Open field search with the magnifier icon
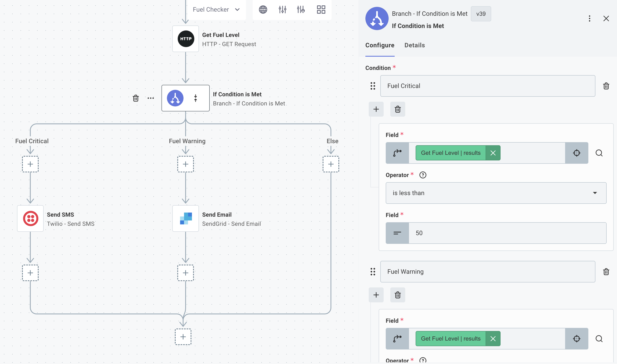Screen dimensions: 617x364 coord(599,153)
